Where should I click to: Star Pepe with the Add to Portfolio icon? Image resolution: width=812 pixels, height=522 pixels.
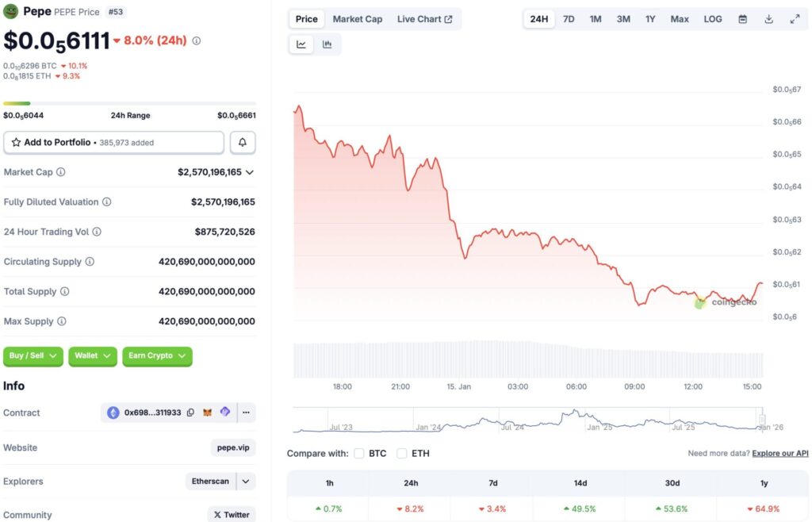point(17,142)
